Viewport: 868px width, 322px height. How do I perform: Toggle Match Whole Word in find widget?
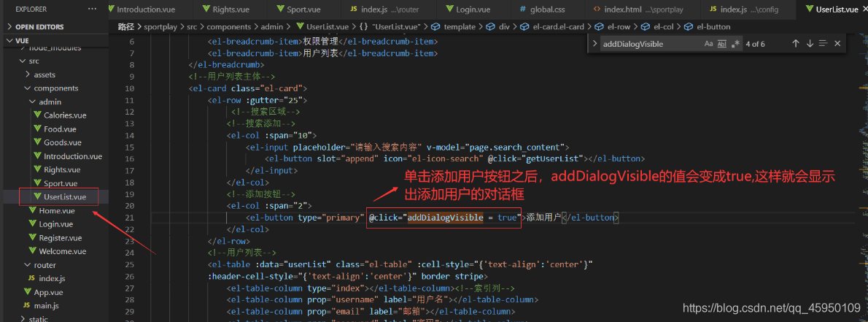coord(722,44)
